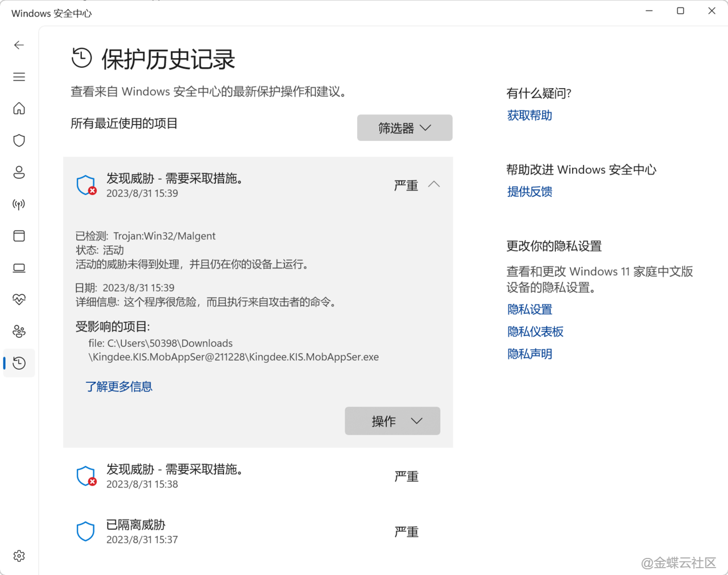Screen dimensions: 728x575
Task: Click the 更改你的隐私设置 heading
Action: [x=554, y=246]
